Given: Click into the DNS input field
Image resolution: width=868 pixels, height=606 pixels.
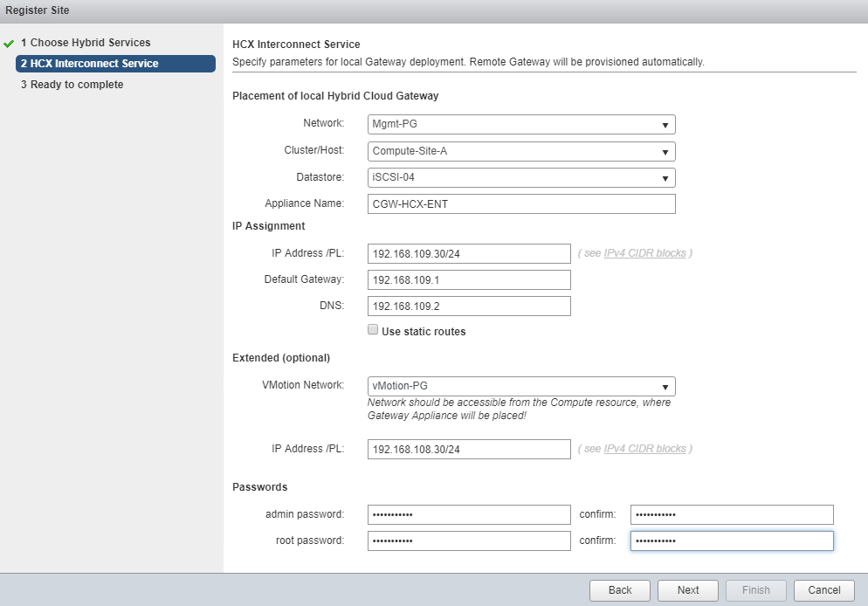Looking at the screenshot, I should click(469, 306).
